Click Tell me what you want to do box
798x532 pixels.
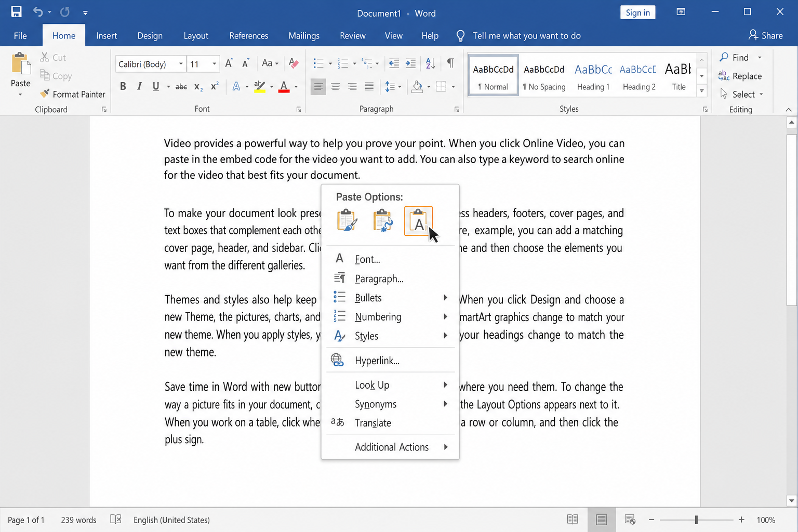click(x=518, y=35)
